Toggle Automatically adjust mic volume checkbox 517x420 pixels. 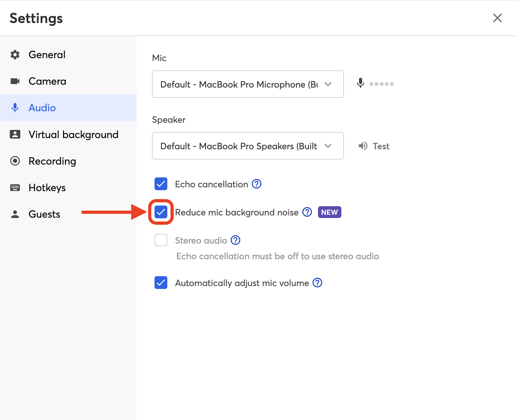(x=161, y=283)
